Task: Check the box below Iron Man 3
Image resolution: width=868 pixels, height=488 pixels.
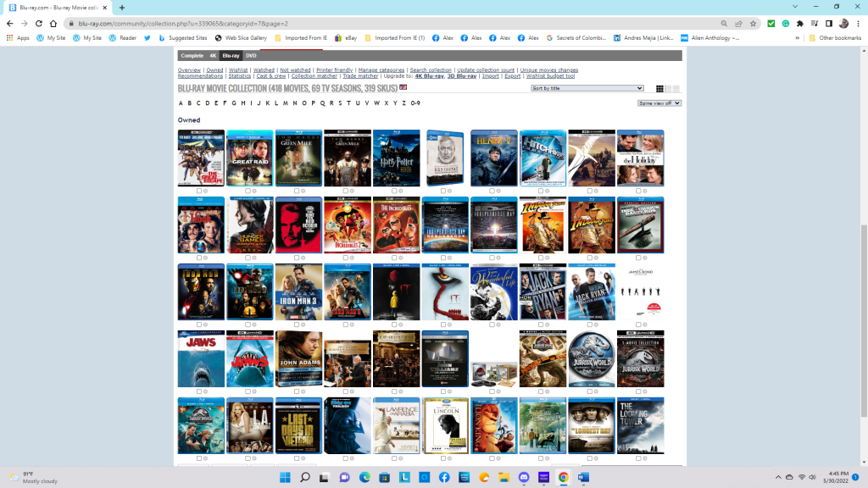Action: click(296, 324)
